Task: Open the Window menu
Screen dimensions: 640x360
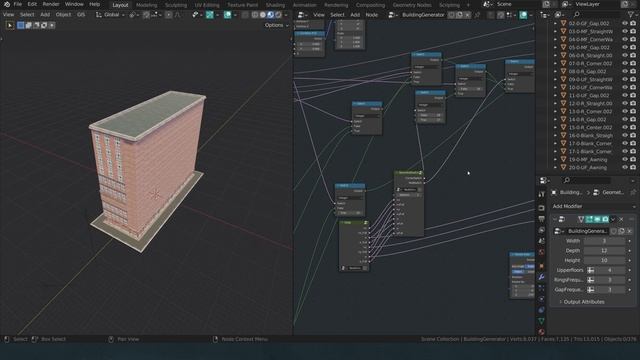Action: coord(74,4)
